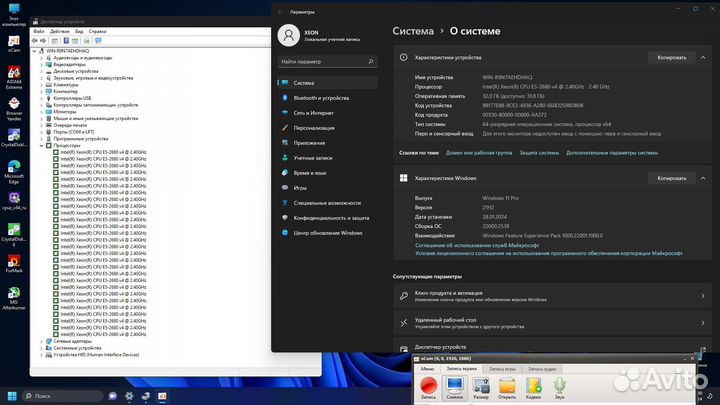Click the Settings search parameter field
The image size is (720, 405).
tap(326, 62)
